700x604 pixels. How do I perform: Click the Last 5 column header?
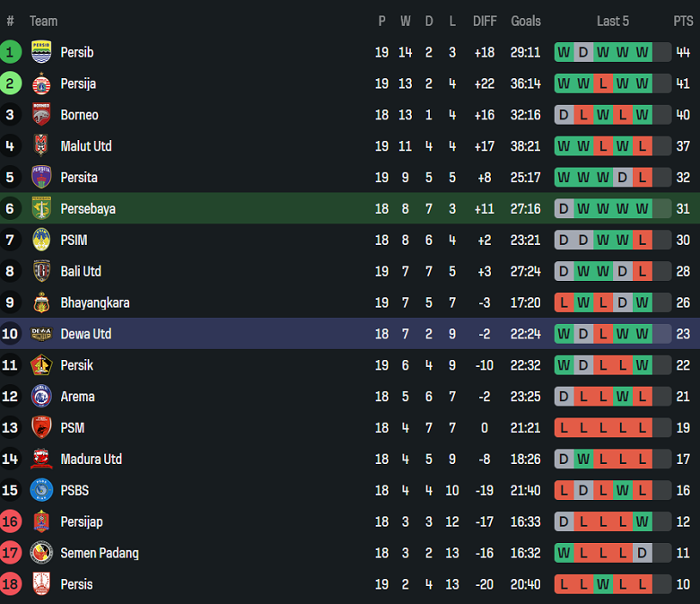pos(613,21)
